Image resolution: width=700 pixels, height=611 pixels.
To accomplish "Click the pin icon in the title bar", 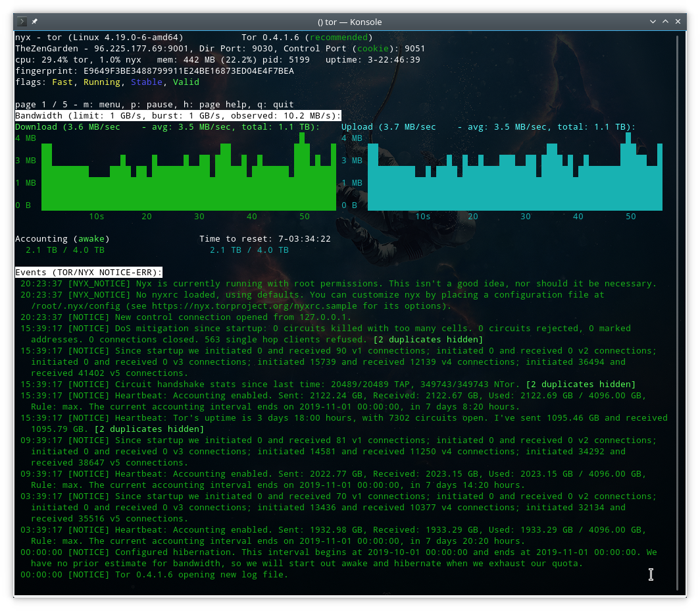I will point(34,22).
